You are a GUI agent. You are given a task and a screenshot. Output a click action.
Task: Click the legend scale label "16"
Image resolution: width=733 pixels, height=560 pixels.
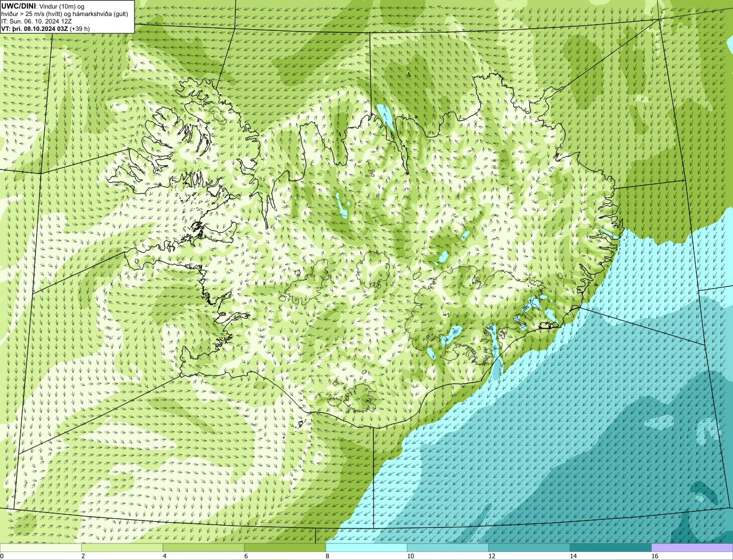tap(654, 556)
